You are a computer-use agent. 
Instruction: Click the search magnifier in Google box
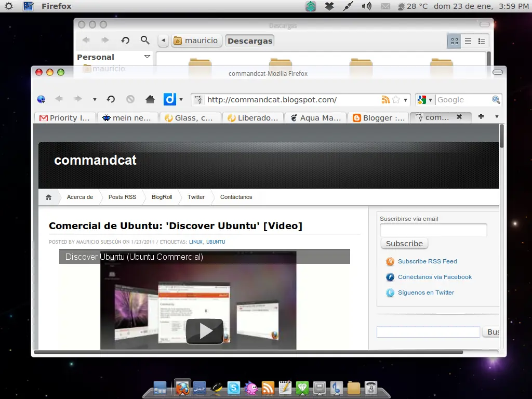[496, 99]
